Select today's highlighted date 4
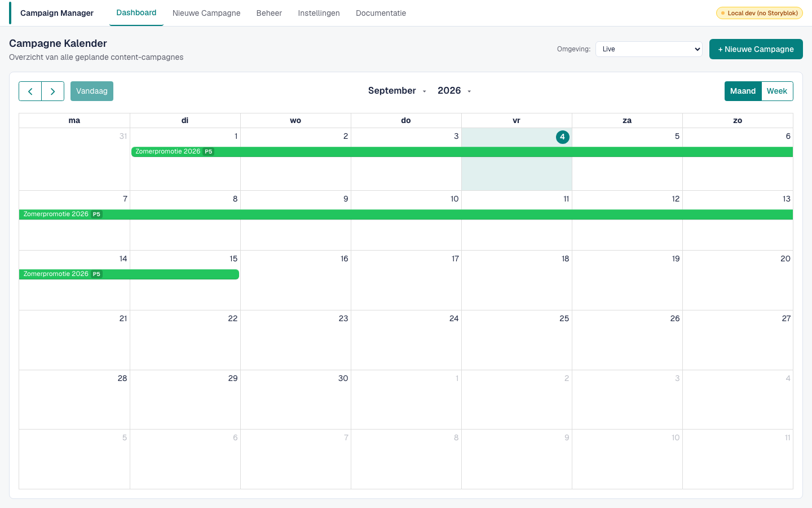This screenshot has width=812, height=508. (562, 137)
